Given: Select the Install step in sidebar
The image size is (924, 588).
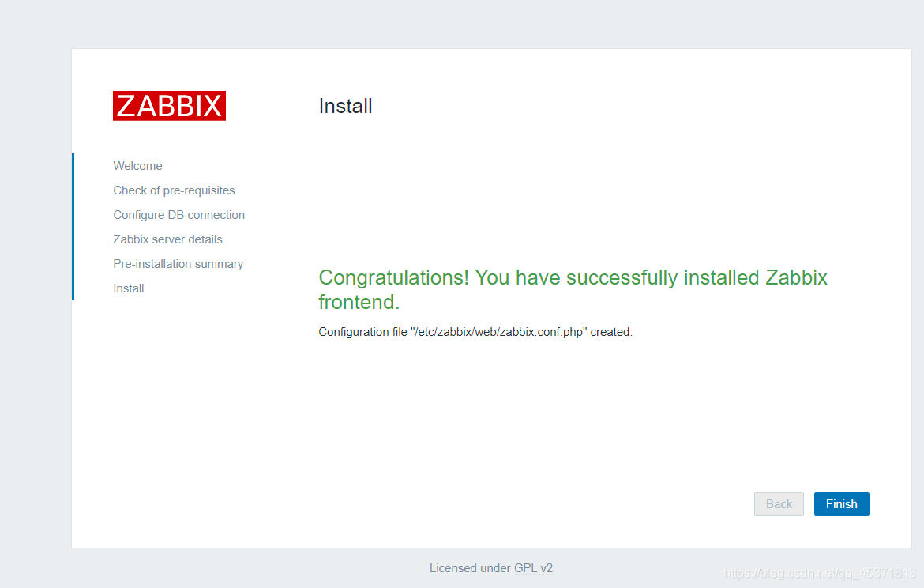Looking at the screenshot, I should point(129,288).
